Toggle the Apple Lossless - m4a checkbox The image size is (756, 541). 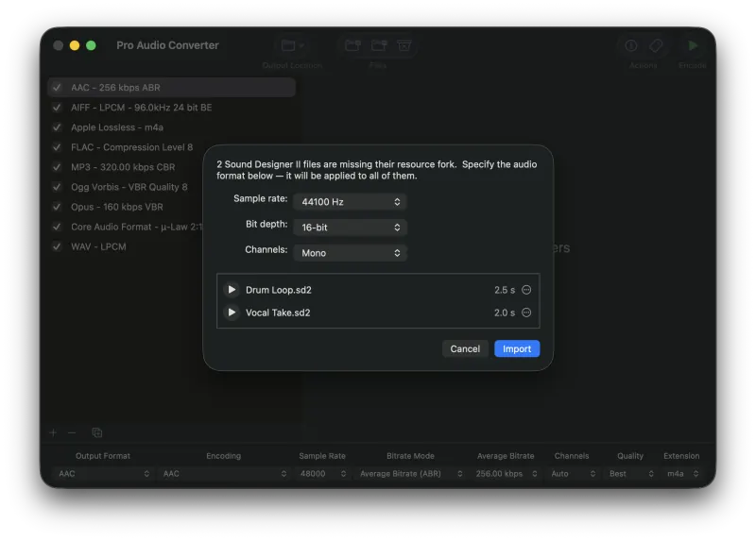[x=57, y=127]
